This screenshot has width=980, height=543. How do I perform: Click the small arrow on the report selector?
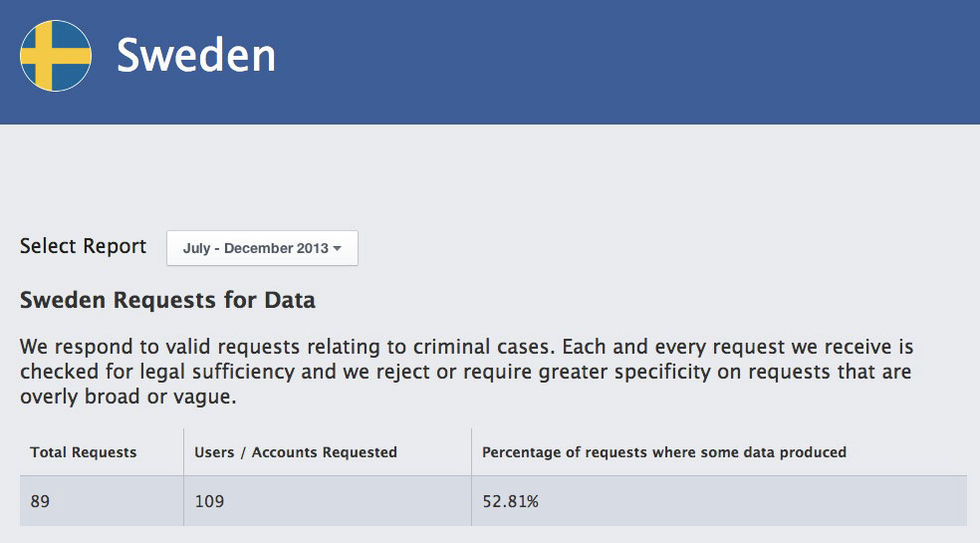tap(338, 248)
